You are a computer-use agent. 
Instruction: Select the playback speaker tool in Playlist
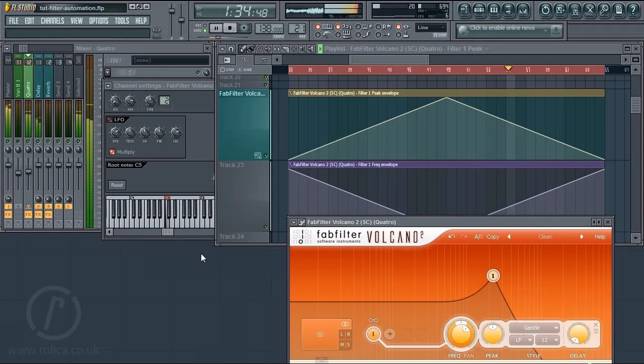[310, 49]
